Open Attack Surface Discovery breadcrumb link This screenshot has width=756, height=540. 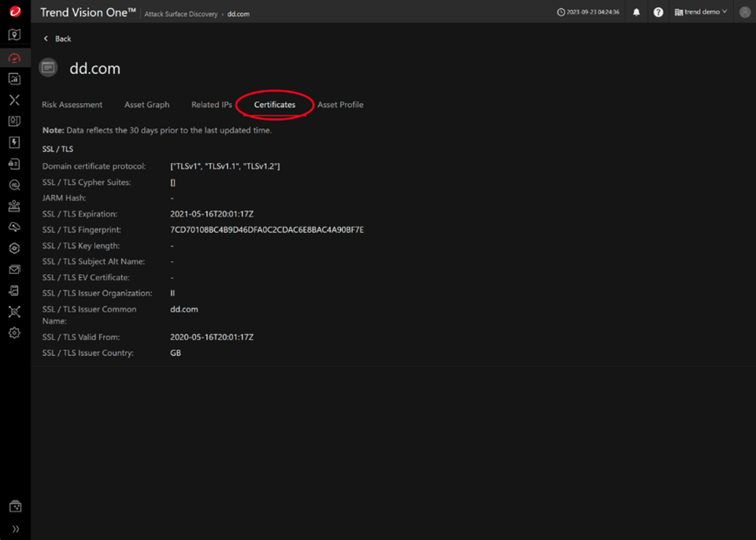pos(181,14)
